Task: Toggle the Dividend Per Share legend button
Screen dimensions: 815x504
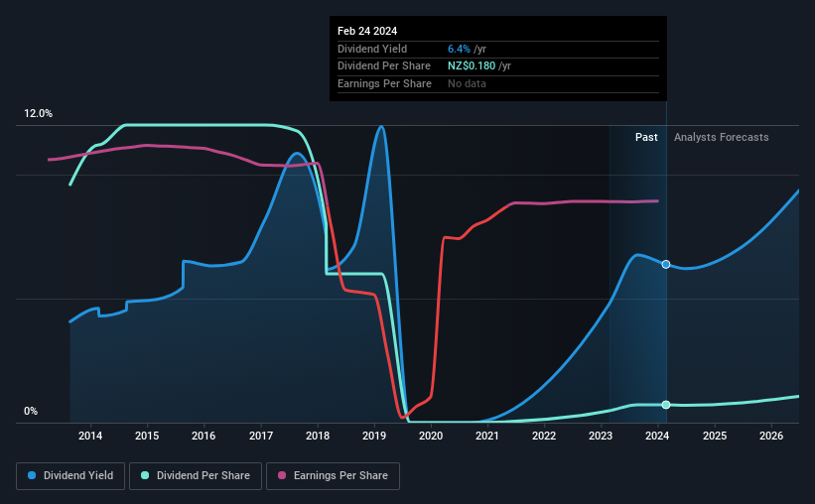Action: tap(196, 476)
